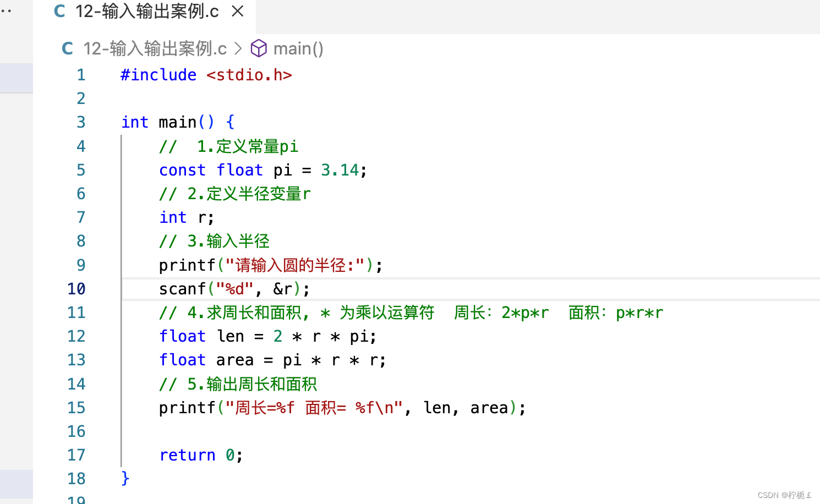
Task: Click comment '// 2.定义半径变量r'
Action: pyautogui.click(x=235, y=194)
